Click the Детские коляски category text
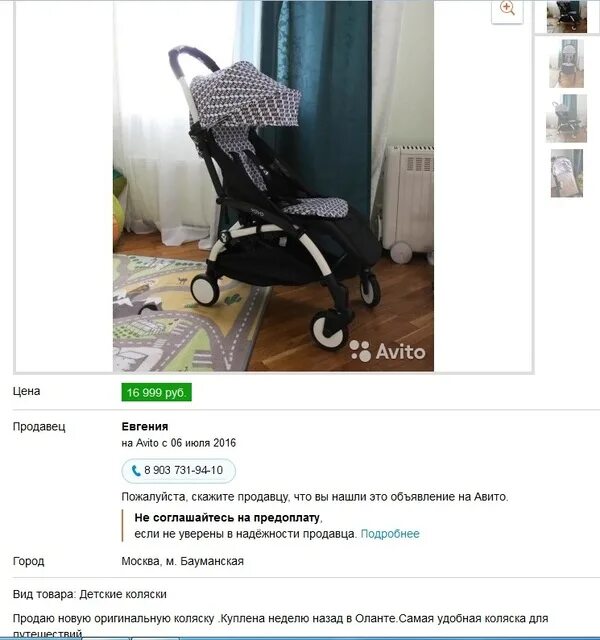This screenshot has height=640, width=600. click(123, 594)
